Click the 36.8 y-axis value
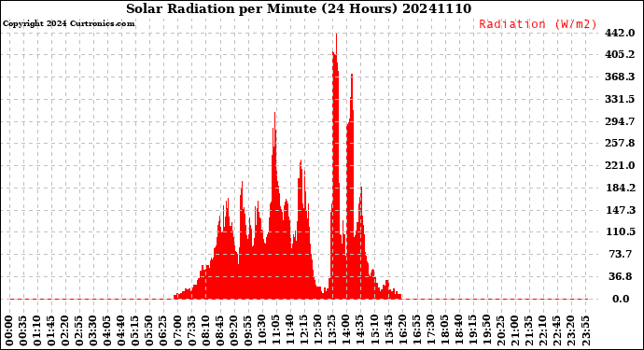Viewport: 644px width, 350px height. click(x=621, y=276)
